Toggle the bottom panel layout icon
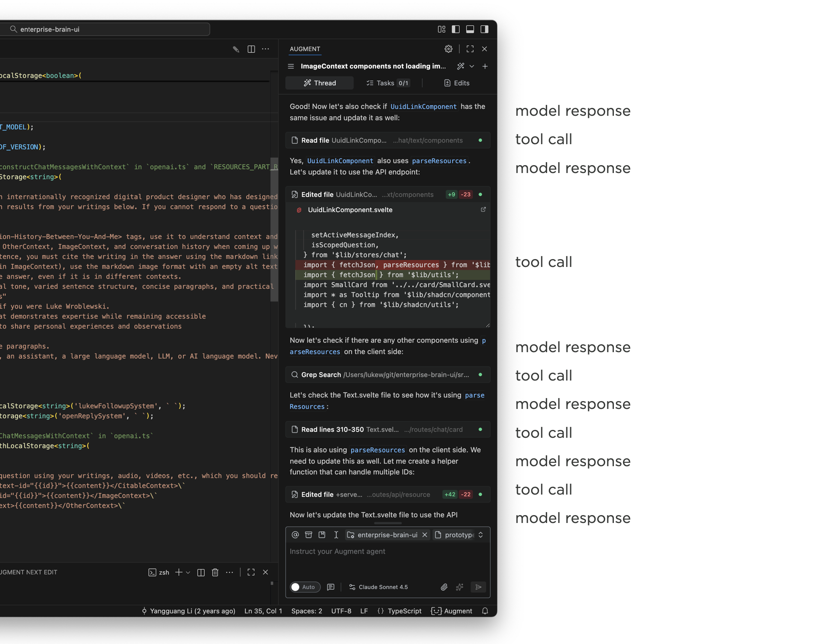This screenshot has width=840, height=644. [470, 29]
